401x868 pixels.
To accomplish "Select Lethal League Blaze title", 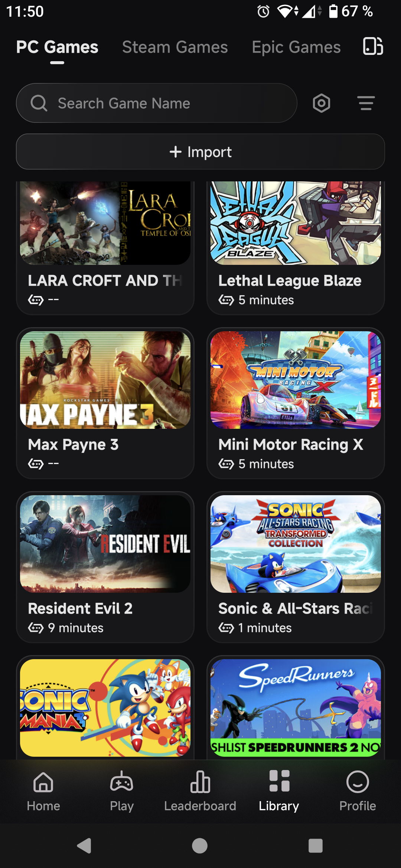I will coord(290,281).
